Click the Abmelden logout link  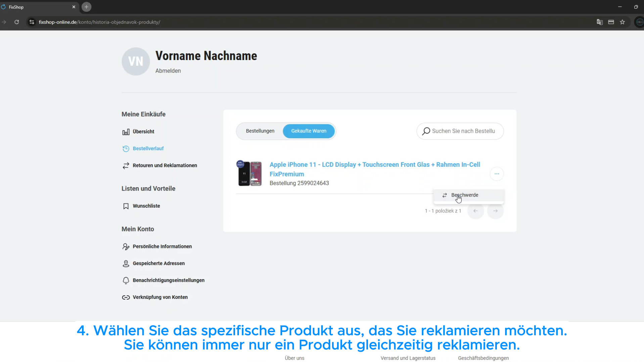pos(168,71)
